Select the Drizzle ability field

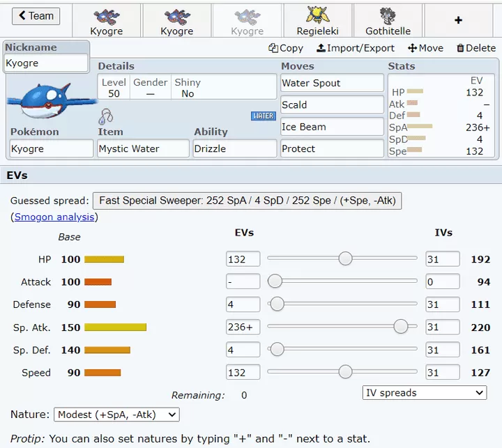pos(235,148)
